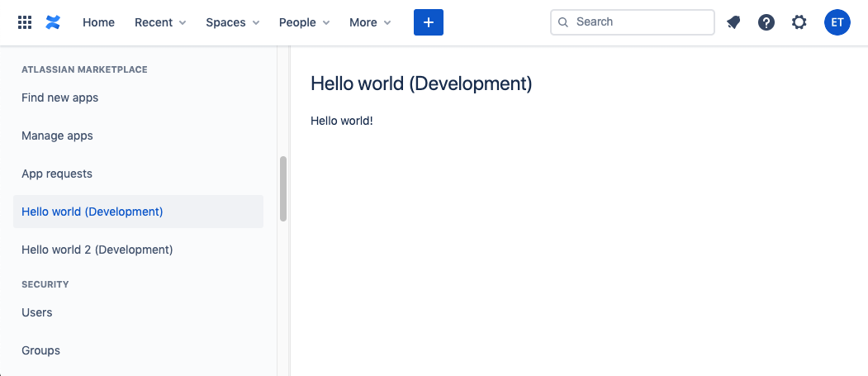Open the More dropdown menu
This screenshot has height=376, width=868.
coord(370,22)
